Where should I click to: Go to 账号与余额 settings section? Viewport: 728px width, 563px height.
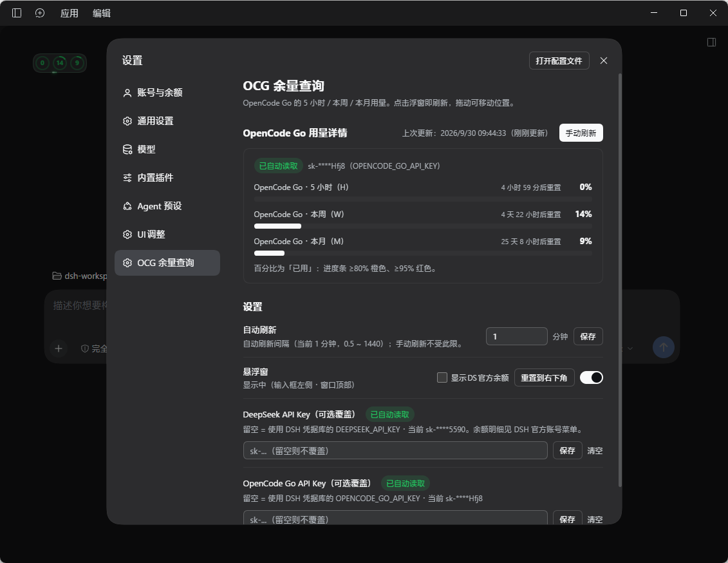[167, 93]
